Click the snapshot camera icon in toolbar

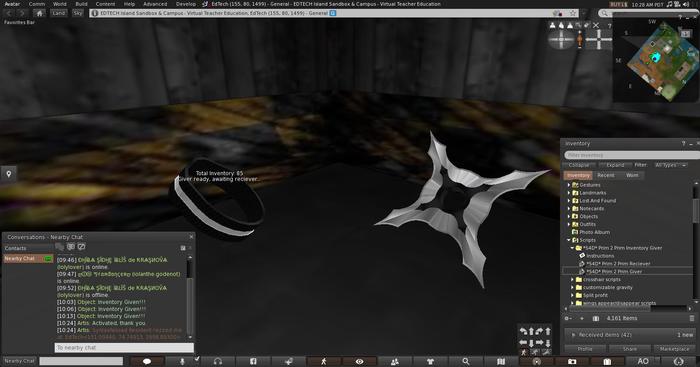pyautogui.click(x=572, y=361)
